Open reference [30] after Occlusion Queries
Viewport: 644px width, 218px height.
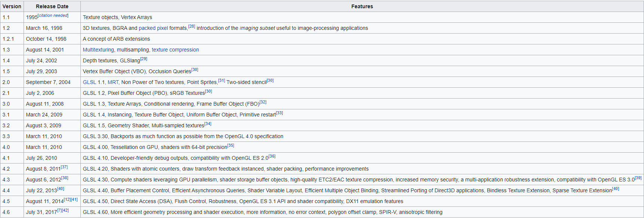[x=195, y=70]
